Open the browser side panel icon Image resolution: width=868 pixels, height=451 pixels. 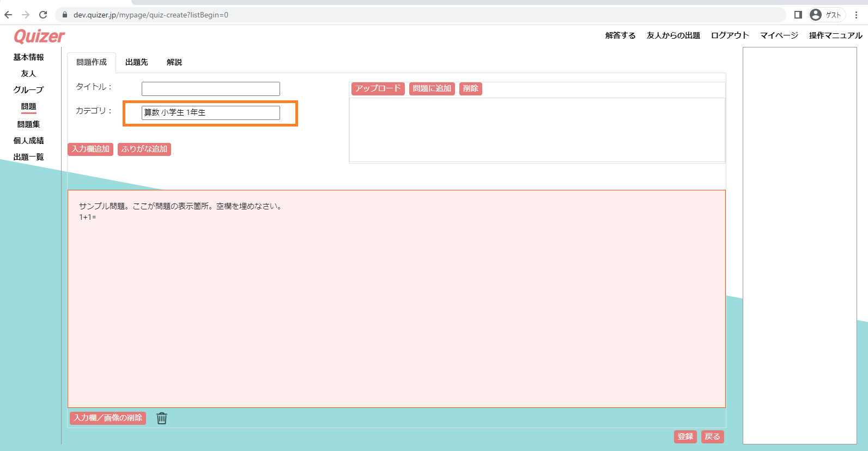point(798,15)
